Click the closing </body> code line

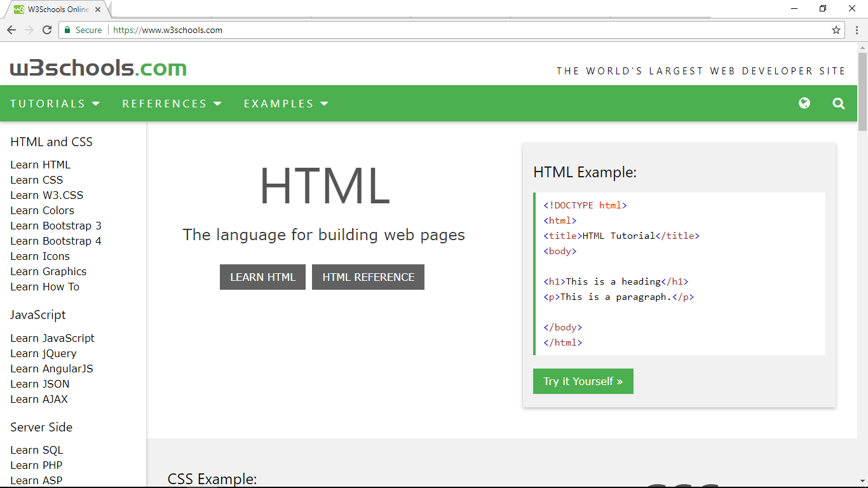coord(563,327)
